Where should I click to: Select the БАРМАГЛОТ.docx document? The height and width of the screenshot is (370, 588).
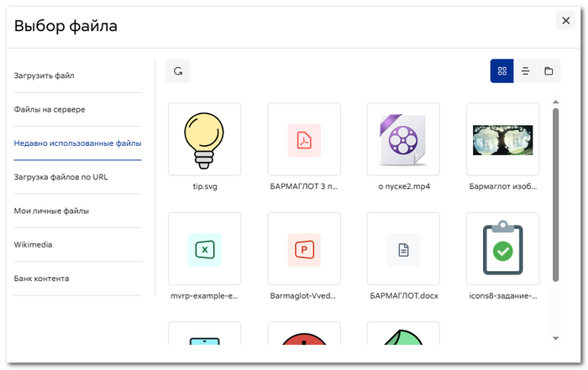[403, 248]
